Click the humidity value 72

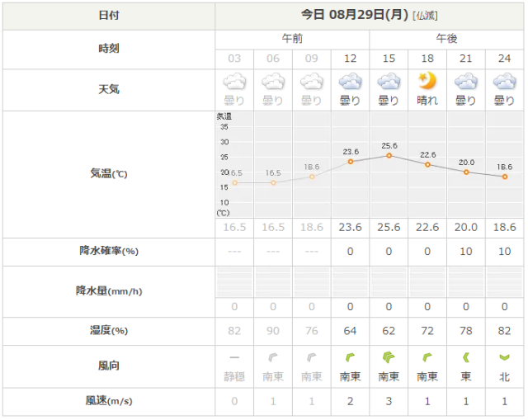click(427, 331)
